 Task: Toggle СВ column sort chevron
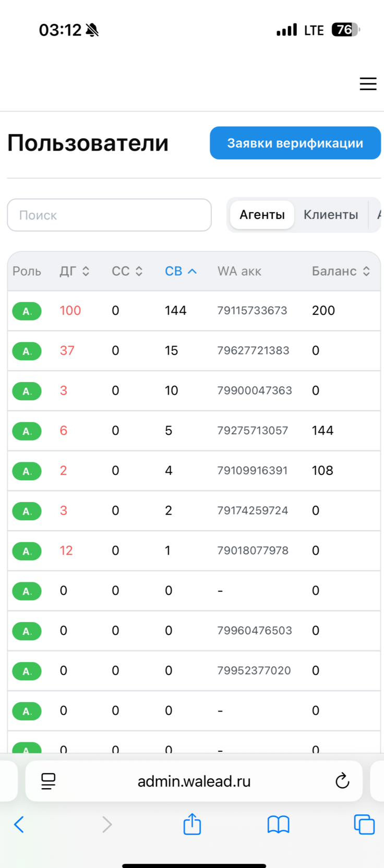click(x=192, y=271)
